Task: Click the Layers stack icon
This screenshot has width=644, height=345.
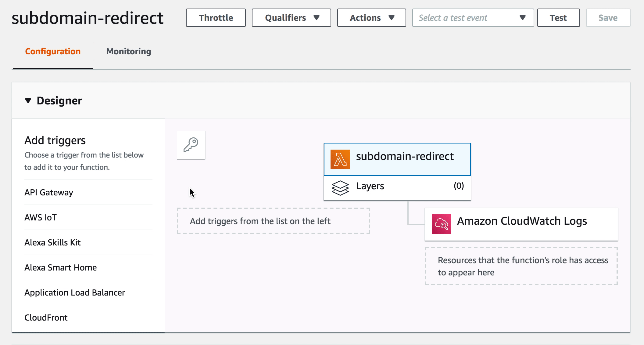Action: (340, 188)
